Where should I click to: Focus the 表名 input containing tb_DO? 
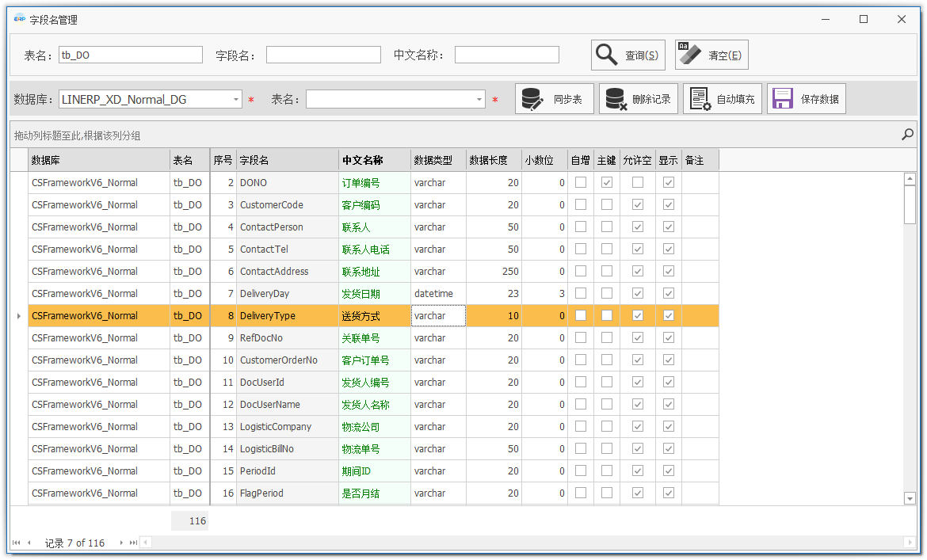[x=131, y=55]
